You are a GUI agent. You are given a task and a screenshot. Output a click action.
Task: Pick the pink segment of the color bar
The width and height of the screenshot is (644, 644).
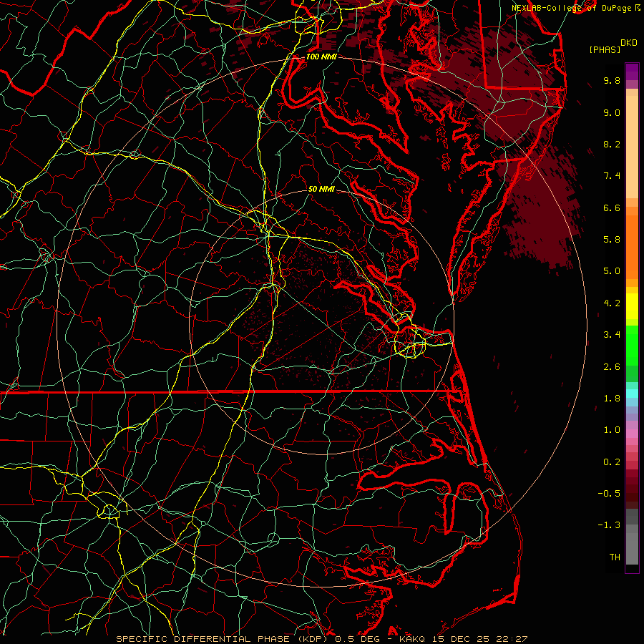[632, 434]
